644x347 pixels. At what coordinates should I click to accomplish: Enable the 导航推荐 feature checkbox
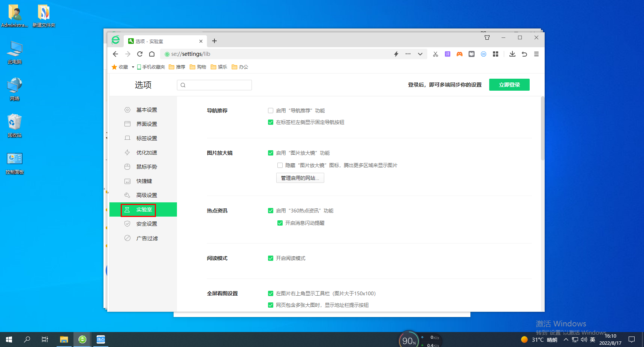point(271,111)
